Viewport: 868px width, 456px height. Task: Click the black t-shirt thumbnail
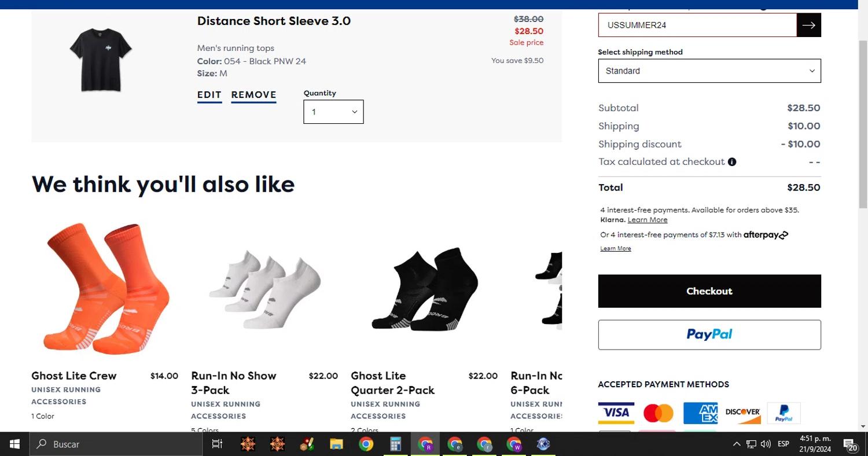101,60
